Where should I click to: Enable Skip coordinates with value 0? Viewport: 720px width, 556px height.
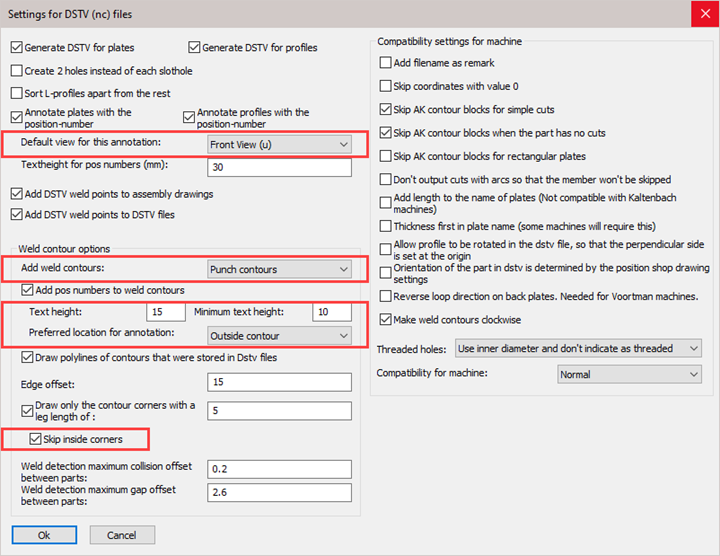point(386,86)
